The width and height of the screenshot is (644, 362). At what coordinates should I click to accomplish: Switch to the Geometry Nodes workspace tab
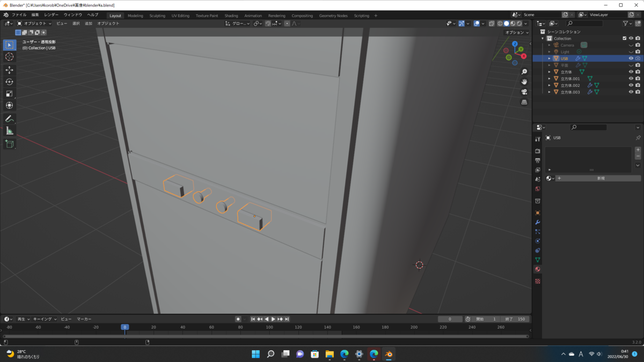coord(333,16)
